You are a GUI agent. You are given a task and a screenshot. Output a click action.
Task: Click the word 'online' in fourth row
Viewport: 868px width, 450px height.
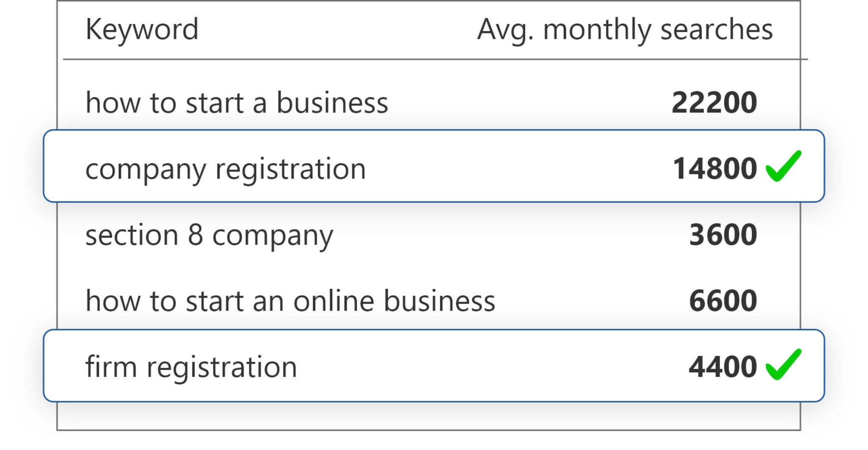[334, 301]
